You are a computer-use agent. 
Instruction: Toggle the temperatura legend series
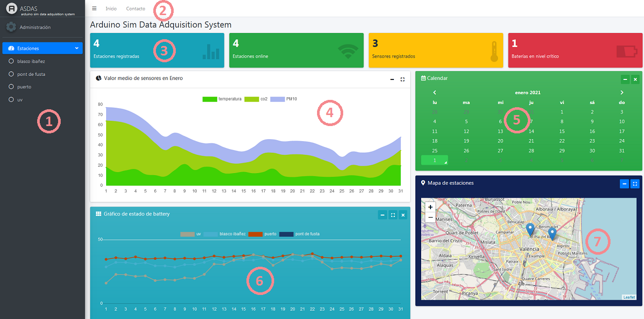(x=222, y=99)
